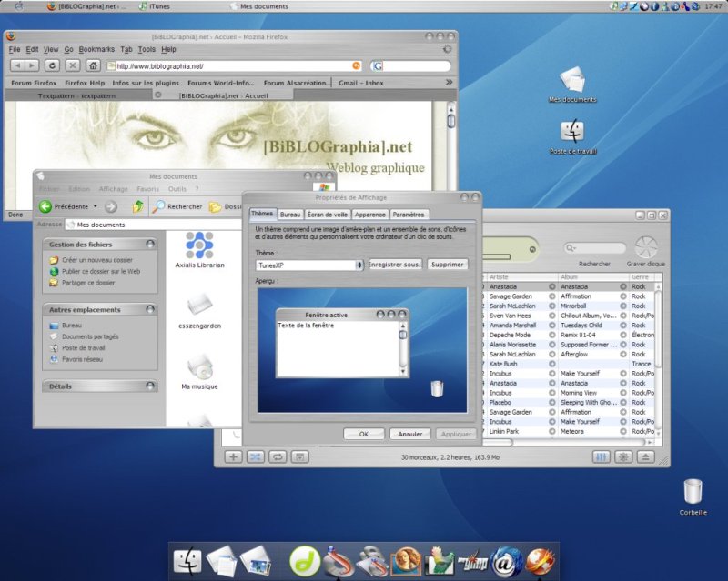Launch Finder face icon in dock
This screenshot has width=728, height=581.
(187, 561)
